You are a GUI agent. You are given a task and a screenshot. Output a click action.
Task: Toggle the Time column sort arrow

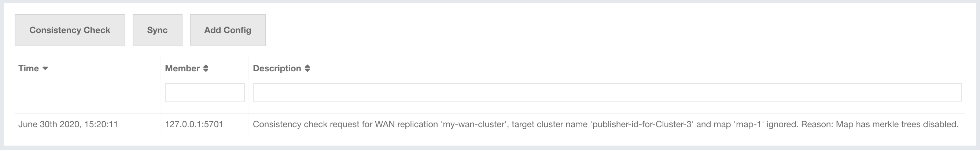point(45,69)
